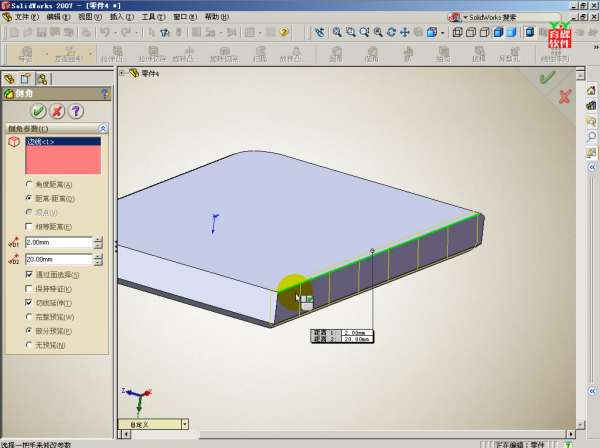Image resolution: width=600 pixels, height=448 pixels.
Task: Accept feature using top-right viewport checkmark
Action: click(x=547, y=78)
